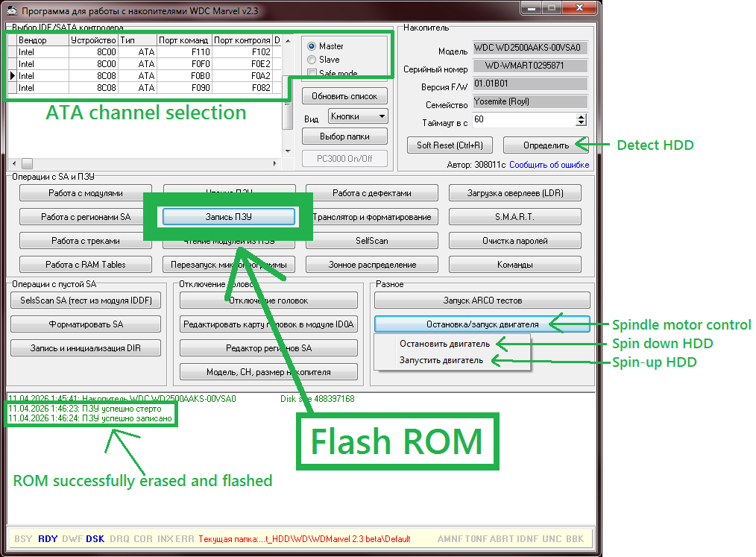Image resolution: width=756 pixels, height=557 pixels.
Task: Click the Запись ПЗУ button
Action: 229,217
